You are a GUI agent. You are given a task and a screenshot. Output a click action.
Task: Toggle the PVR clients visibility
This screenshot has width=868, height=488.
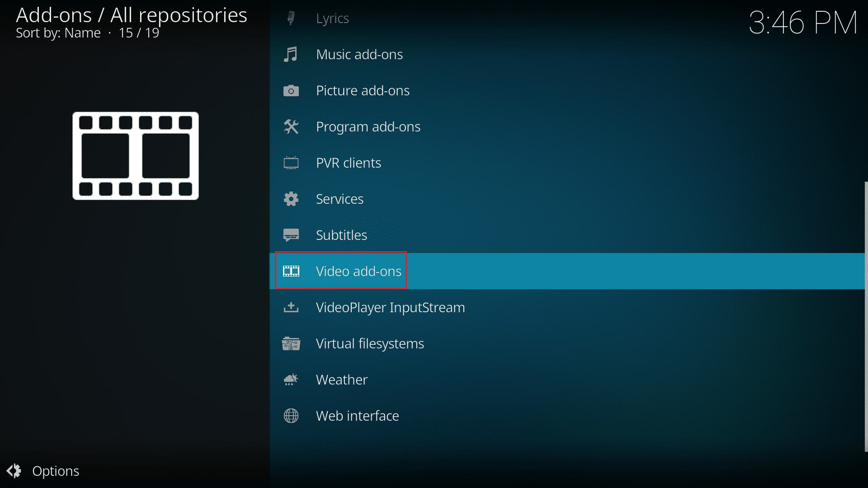[x=349, y=162]
